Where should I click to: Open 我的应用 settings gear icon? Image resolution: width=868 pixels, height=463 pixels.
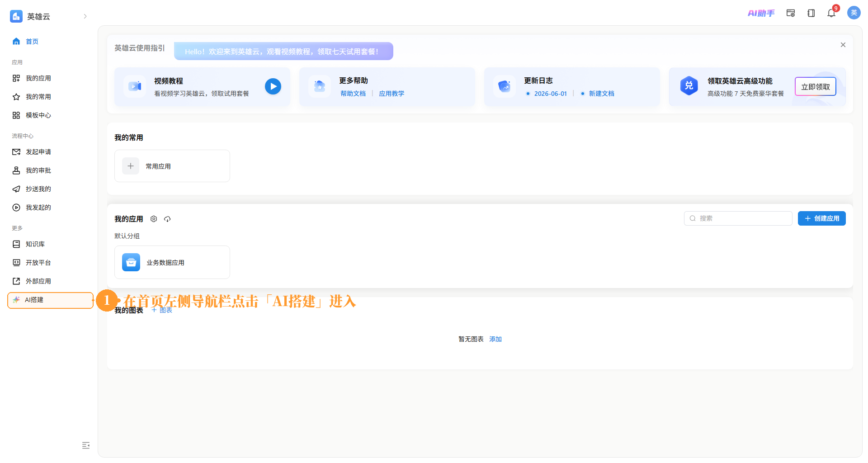tap(154, 219)
